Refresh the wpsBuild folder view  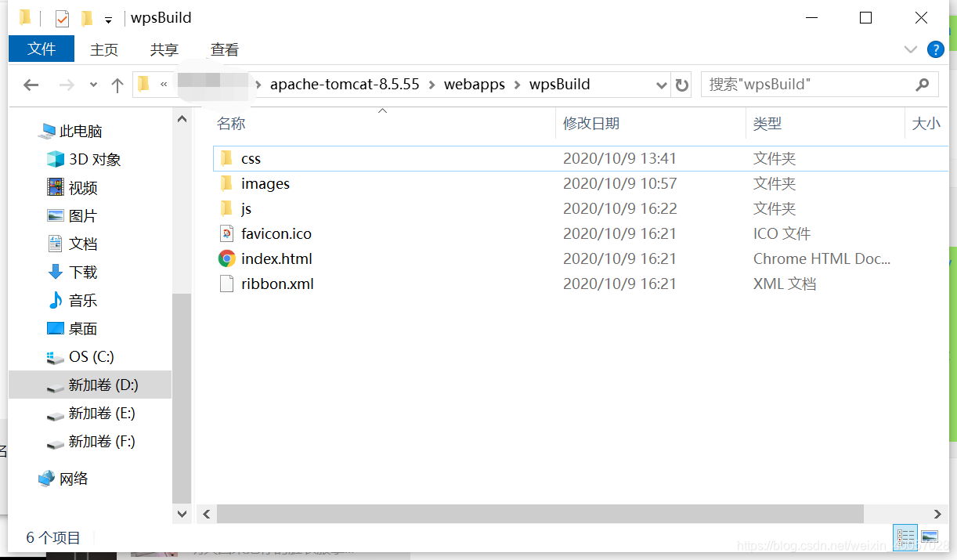[682, 85]
